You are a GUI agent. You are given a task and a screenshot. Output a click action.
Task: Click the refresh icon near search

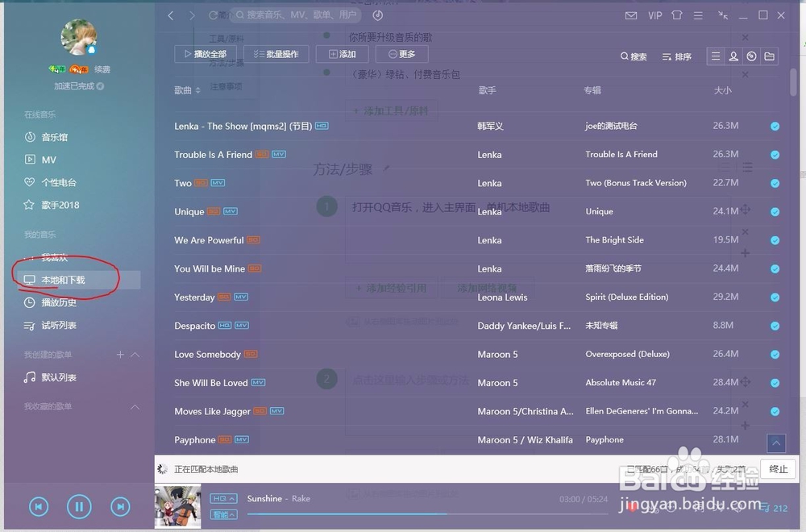point(213,15)
